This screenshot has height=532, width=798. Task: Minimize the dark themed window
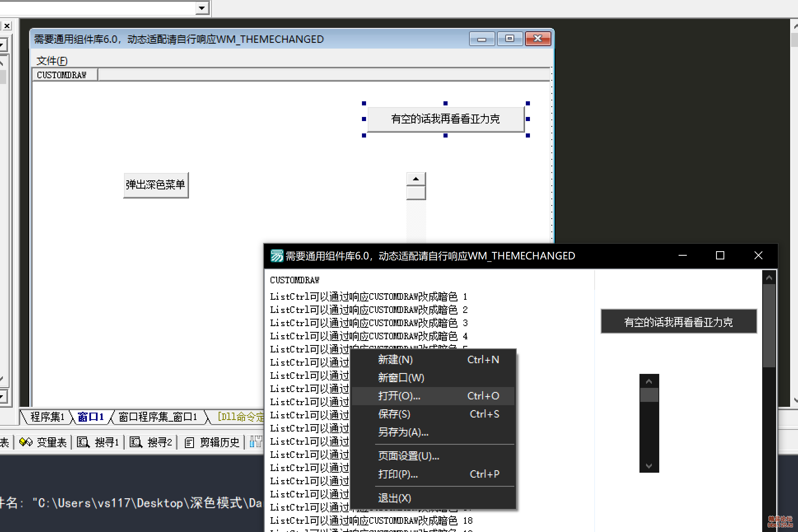(683, 256)
